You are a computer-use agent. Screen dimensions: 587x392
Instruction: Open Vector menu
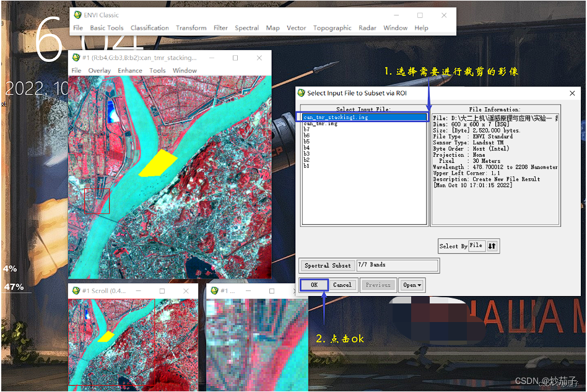296,28
